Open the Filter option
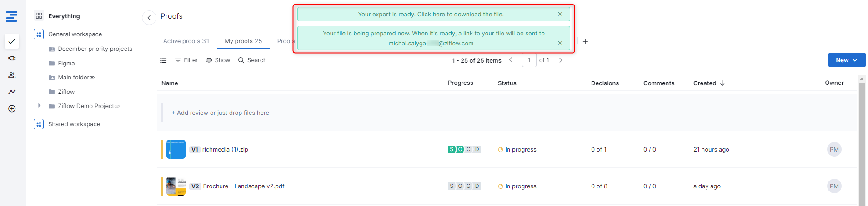The image size is (868, 206). (186, 60)
